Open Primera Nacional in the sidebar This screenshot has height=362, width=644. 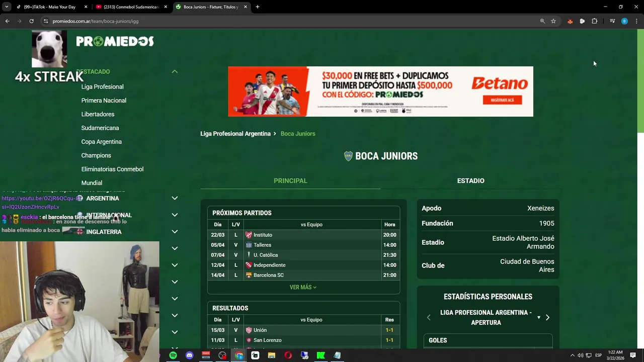(x=104, y=101)
